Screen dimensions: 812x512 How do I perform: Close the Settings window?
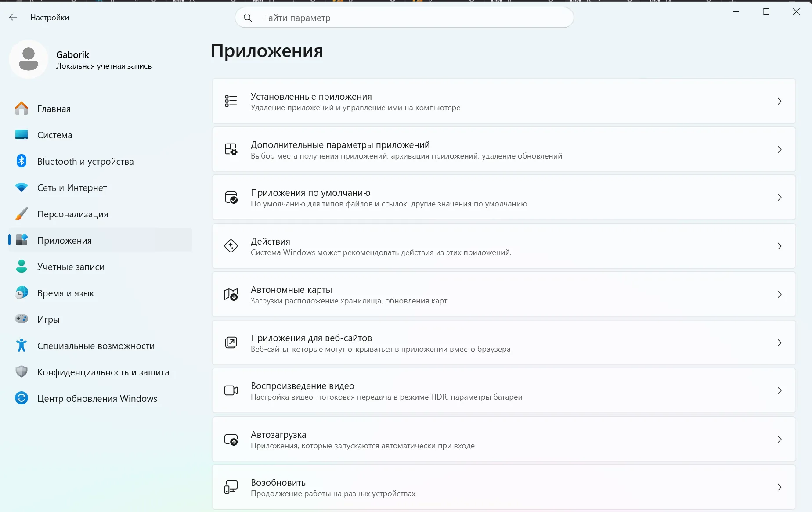796,12
